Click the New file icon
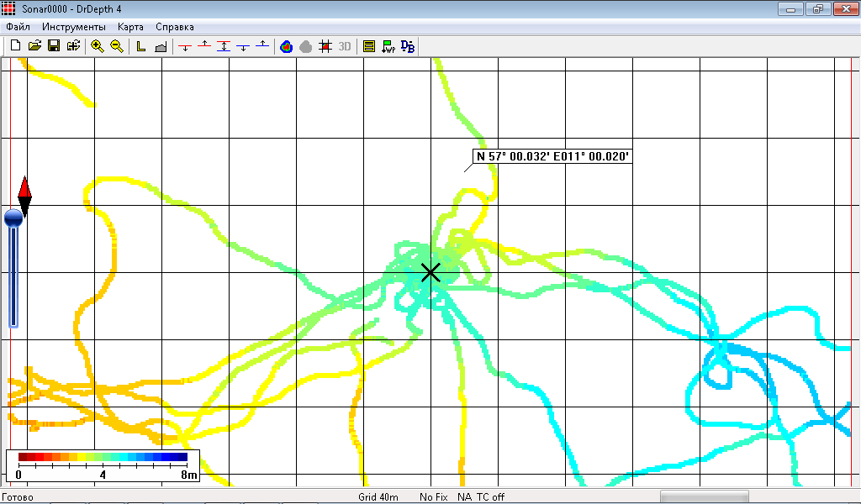Screen dimensions: 861x504 (x=15, y=46)
